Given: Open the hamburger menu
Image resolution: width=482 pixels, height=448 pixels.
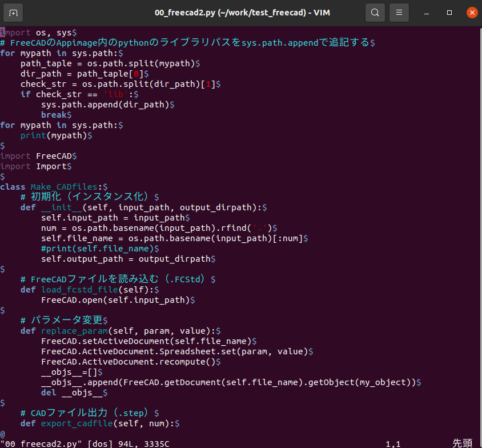Looking at the screenshot, I should click(399, 13).
